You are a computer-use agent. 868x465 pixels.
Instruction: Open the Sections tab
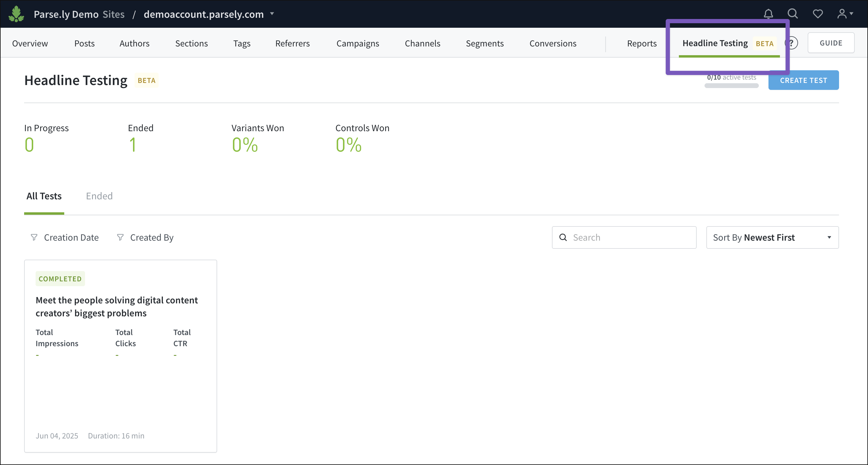coord(192,43)
